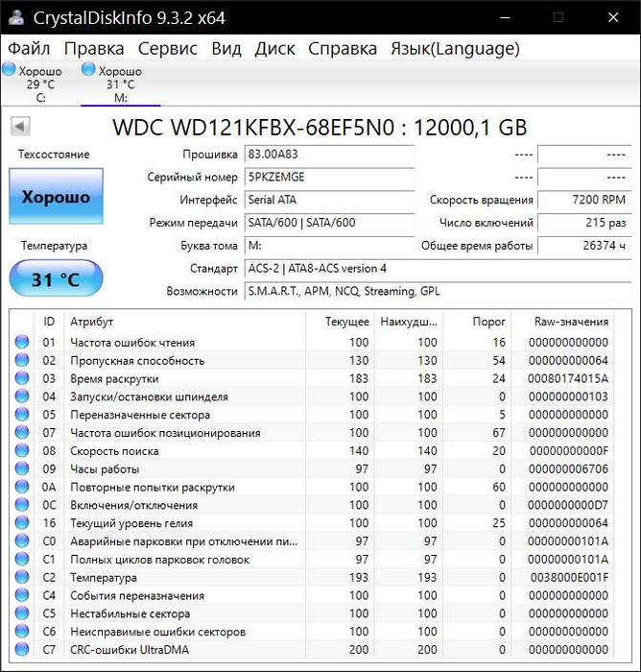Open the Вид menu
The image size is (641, 672).
[x=226, y=48]
